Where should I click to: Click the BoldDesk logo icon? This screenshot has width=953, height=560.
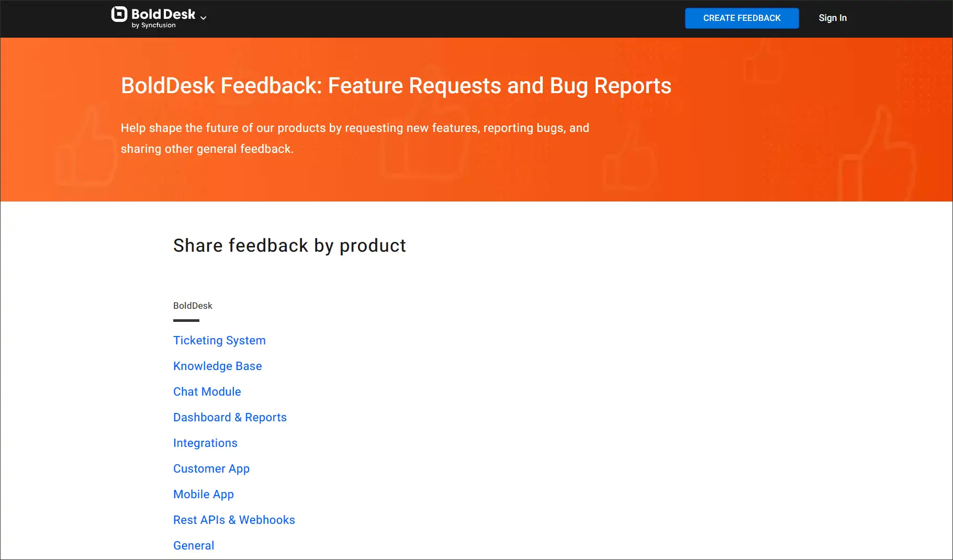pos(119,14)
